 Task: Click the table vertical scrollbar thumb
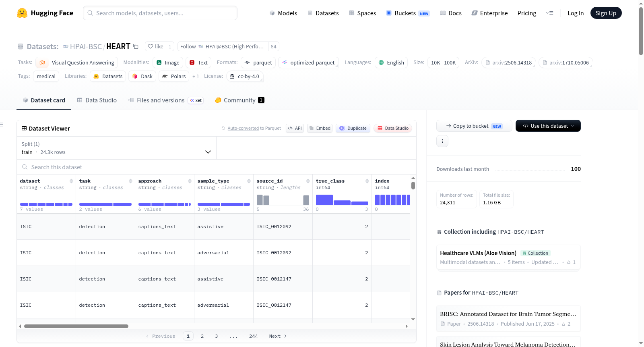413,185
